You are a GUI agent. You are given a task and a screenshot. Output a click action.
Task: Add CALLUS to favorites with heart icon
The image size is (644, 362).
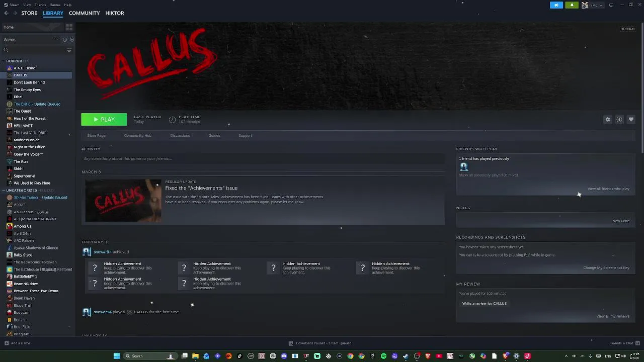631,120
